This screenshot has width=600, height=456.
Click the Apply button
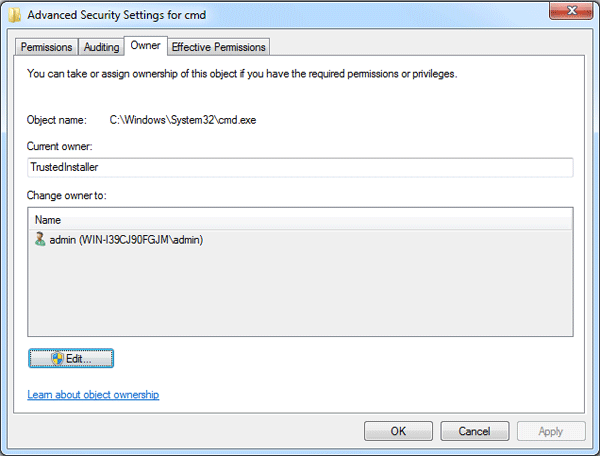[550, 431]
